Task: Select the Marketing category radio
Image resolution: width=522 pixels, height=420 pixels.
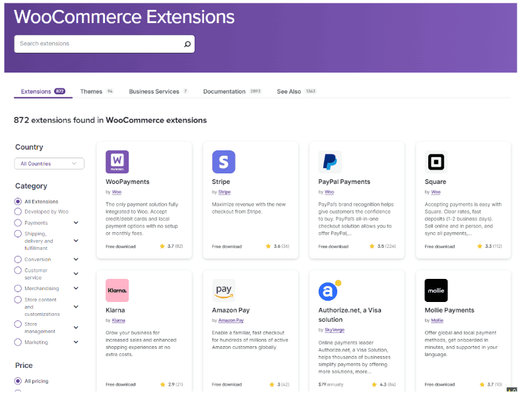Action: [x=18, y=342]
